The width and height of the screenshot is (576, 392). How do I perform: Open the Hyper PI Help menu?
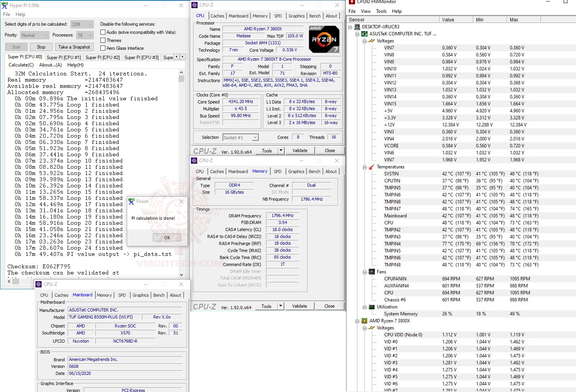click(x=20, y=14)
